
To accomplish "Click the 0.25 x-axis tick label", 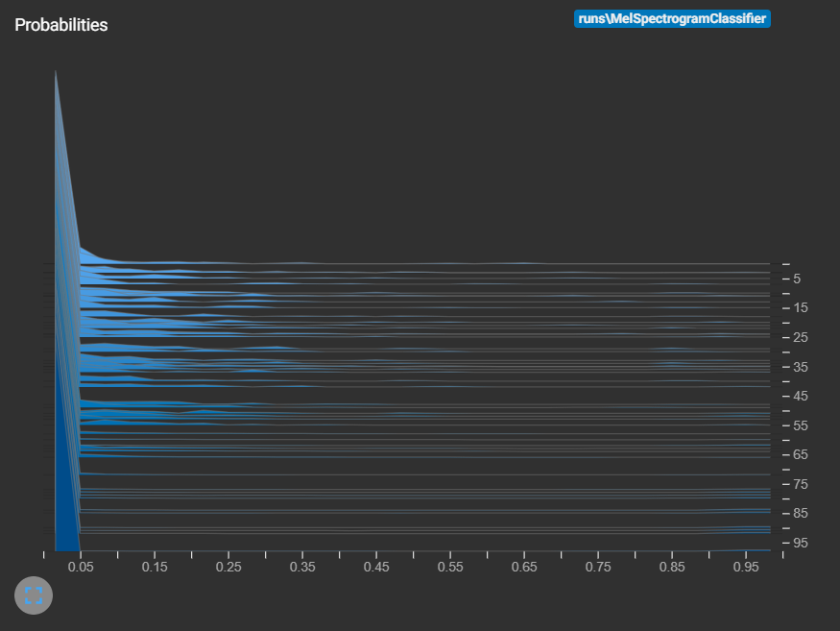I will (228, 568).
